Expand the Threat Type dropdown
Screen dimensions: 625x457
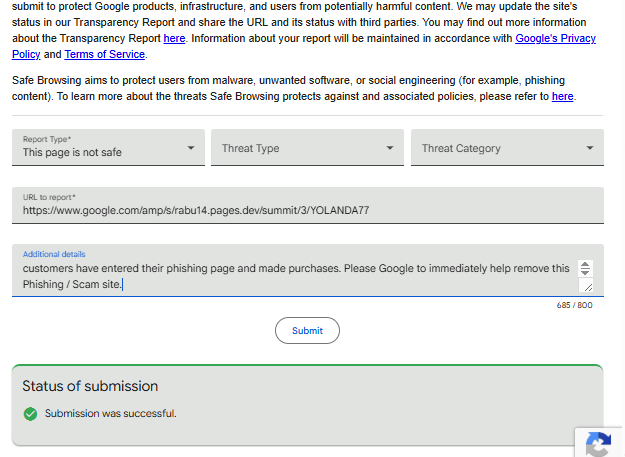tap(307, 148)
